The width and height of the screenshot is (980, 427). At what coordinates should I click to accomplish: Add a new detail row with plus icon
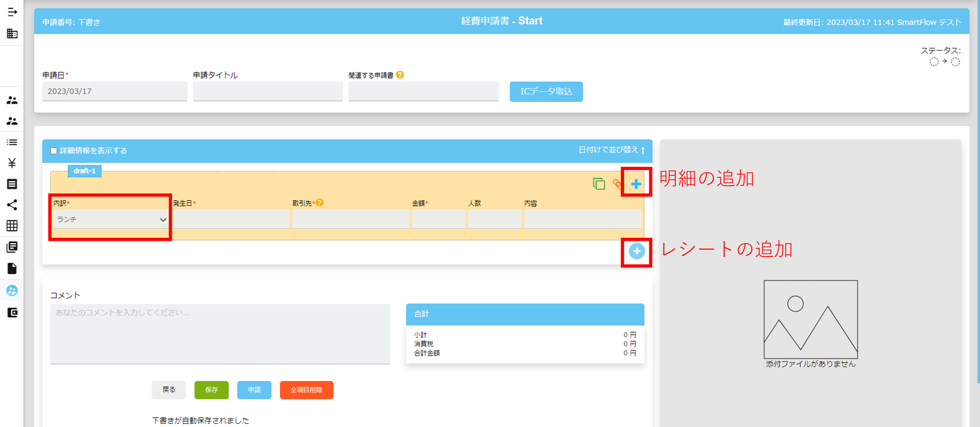[x=636, y=184]
